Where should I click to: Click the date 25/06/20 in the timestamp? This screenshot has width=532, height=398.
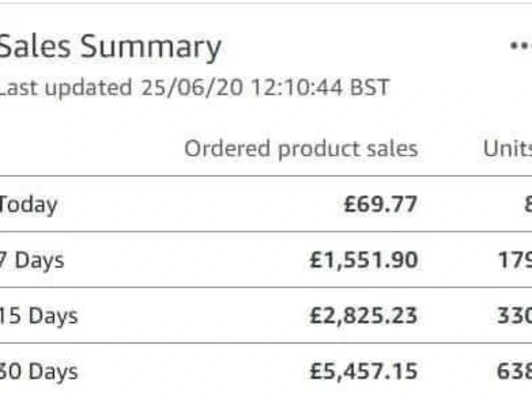pyautogui.click(x=192, y=88)
